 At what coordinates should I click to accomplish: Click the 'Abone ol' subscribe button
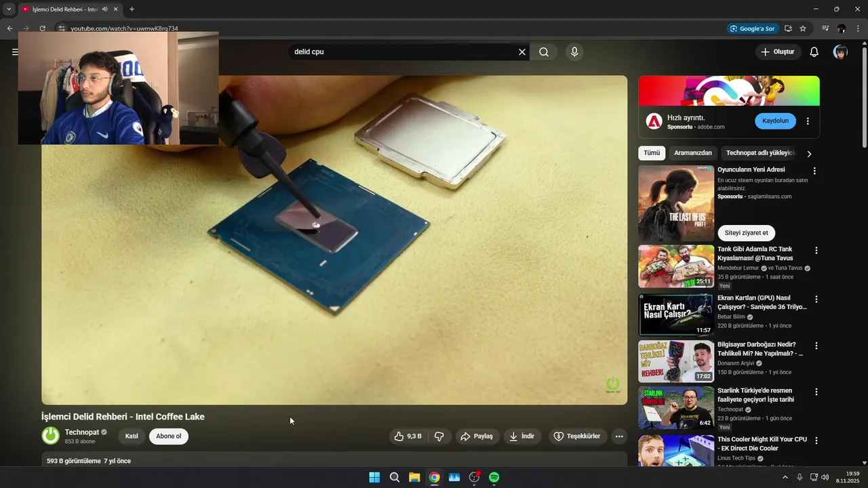[169, 436]
